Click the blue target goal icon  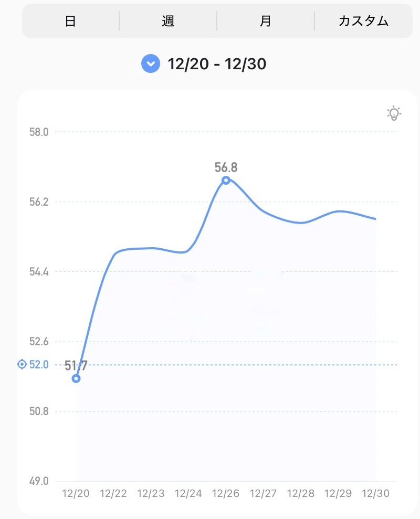pyautogui.click(x=22, y=364)
